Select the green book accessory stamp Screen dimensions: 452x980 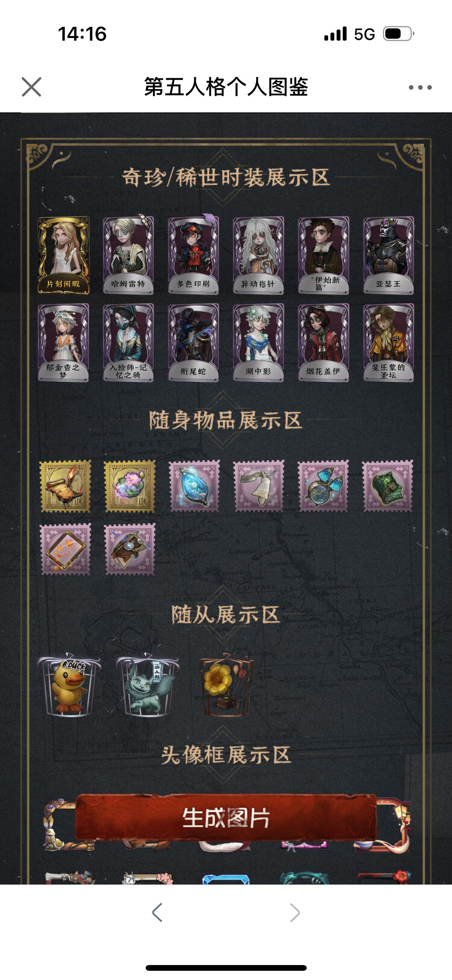click(x=388, y=486)
